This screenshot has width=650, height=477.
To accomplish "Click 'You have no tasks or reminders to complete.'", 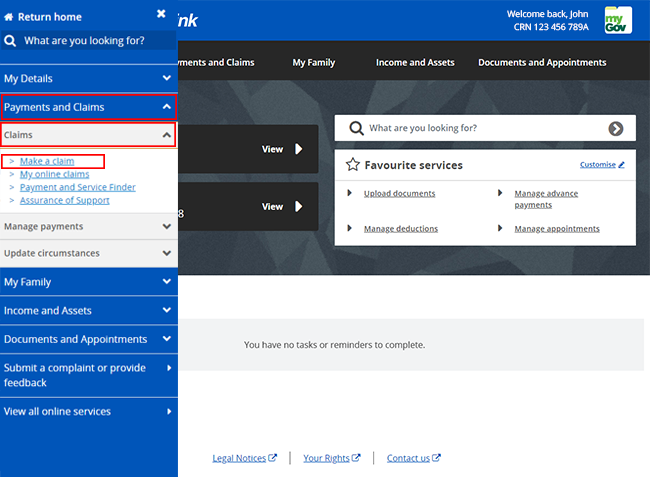I will click(335, 345).
